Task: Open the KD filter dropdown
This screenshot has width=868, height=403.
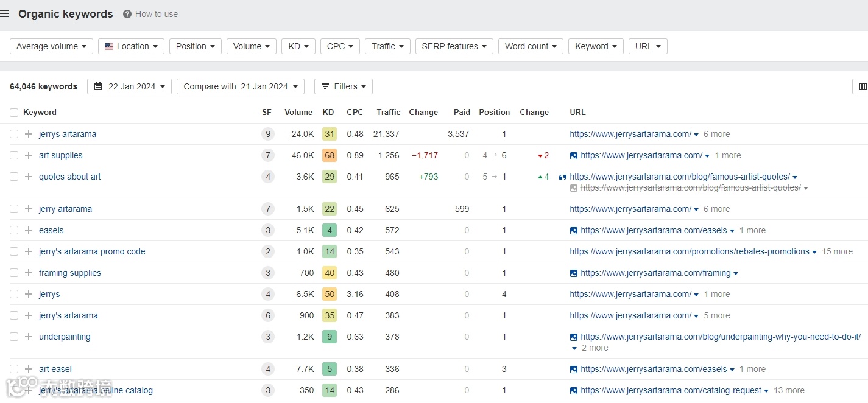Action: click(298, 46)
